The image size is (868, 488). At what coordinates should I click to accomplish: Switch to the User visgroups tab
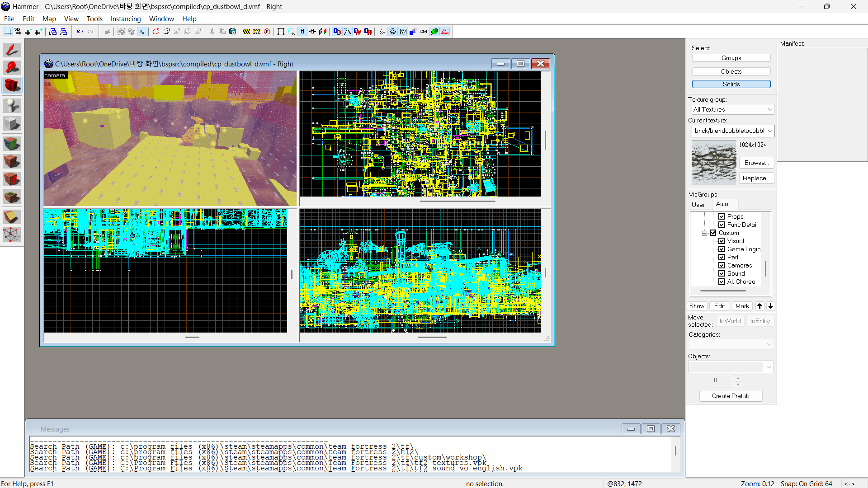[x=698, y=205]
